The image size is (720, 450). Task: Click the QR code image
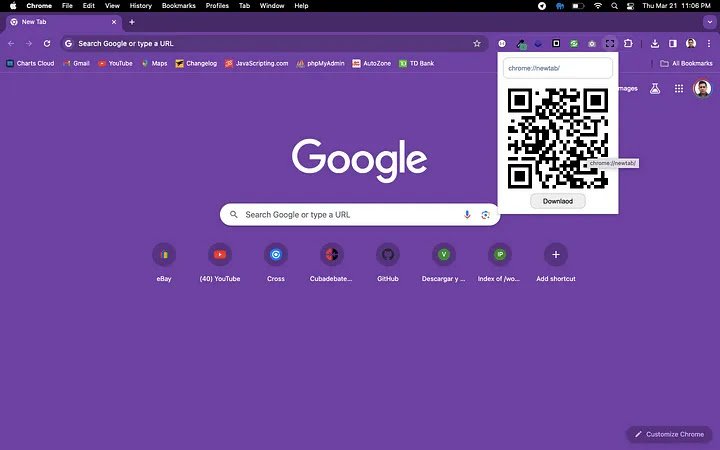(557, 139)
